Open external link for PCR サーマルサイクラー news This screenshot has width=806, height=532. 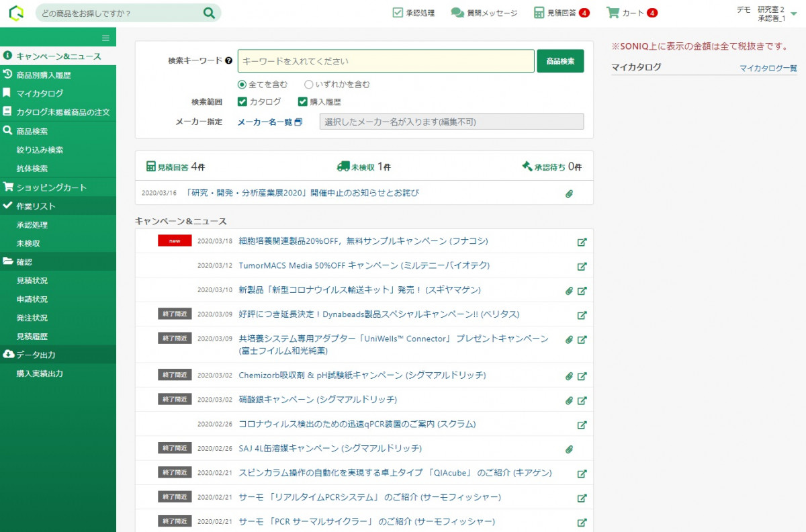[x=582, y=523]
